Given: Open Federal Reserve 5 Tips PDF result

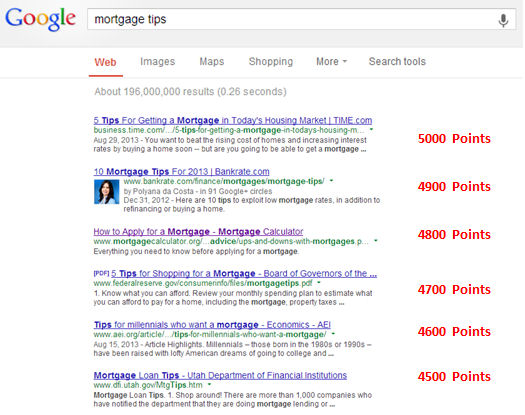Looking at the screenshot, I should [244, 273].
